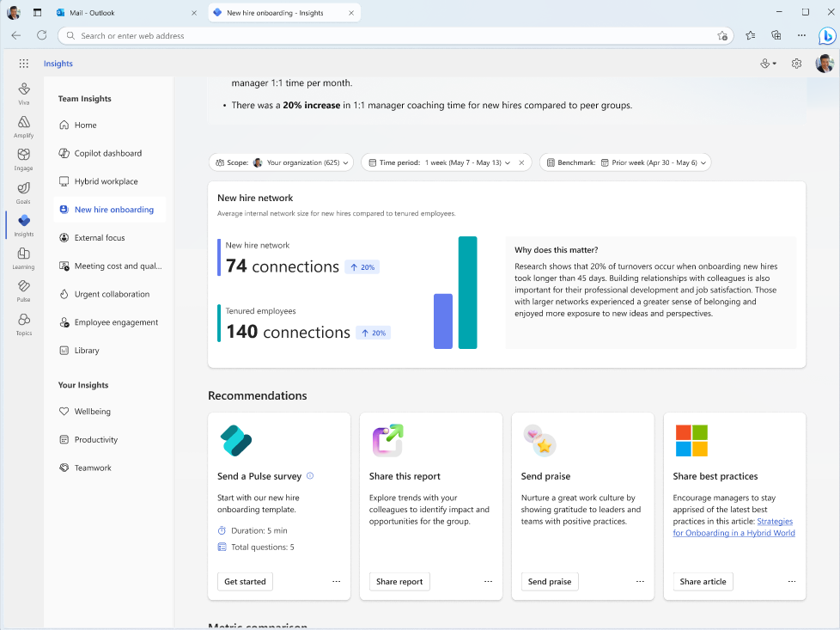Click the Insights header link
The width and height of the screenshot is (840, 630).
pyautogui.click(x=58, y=64)
